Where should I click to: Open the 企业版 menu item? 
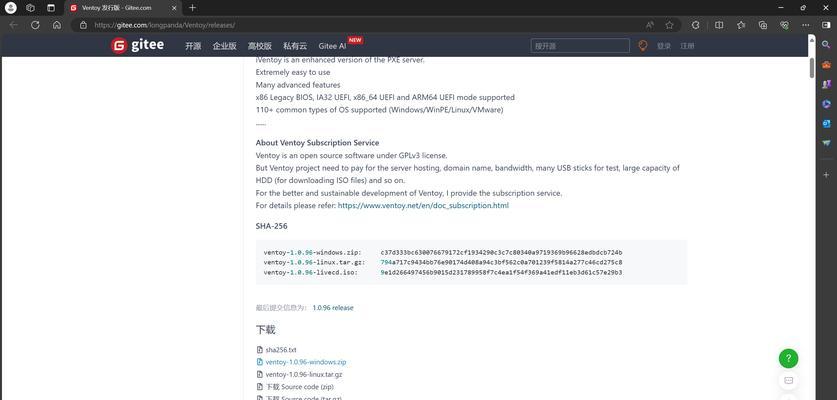point(224,46)
